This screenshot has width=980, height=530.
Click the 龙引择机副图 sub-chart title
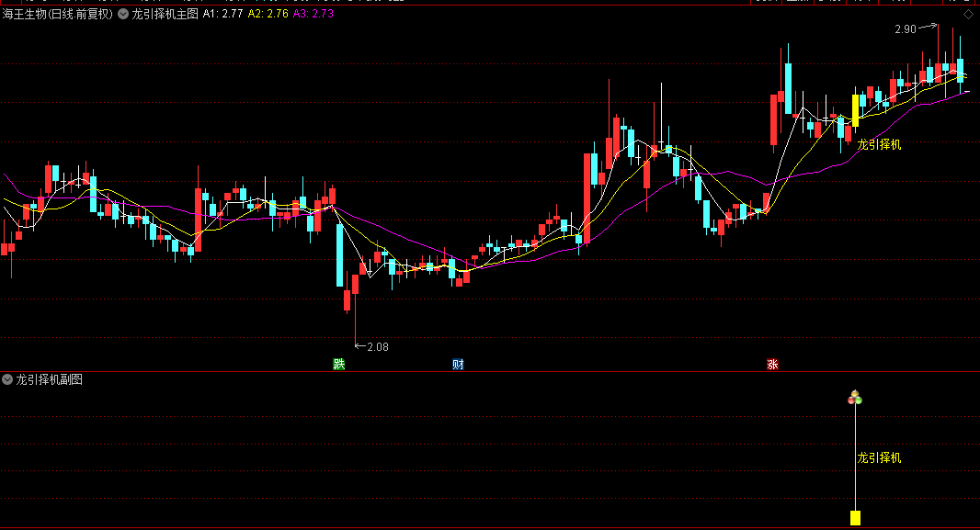[x=50, y=379]
